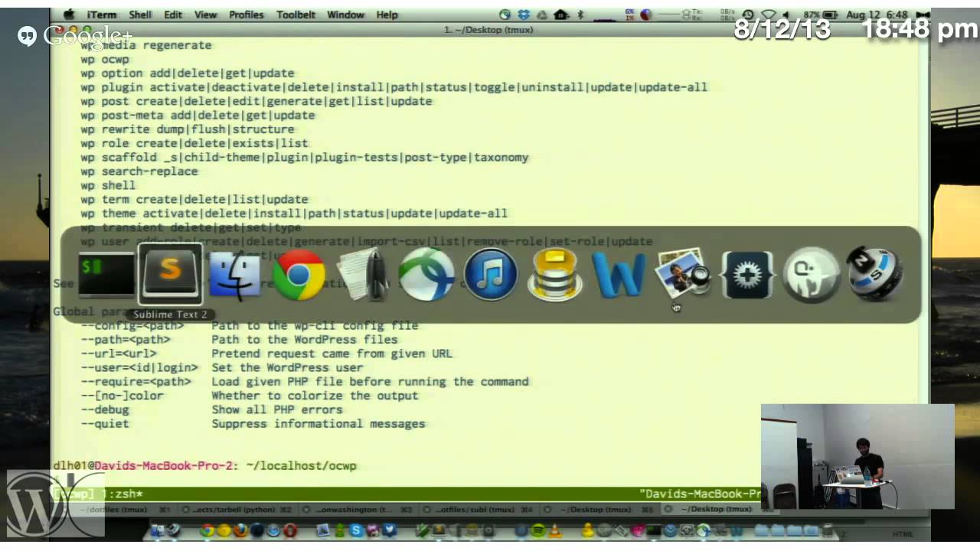Click the house icon in menu bar
Screen dimensions: 980x551
[x=561, y=15]
